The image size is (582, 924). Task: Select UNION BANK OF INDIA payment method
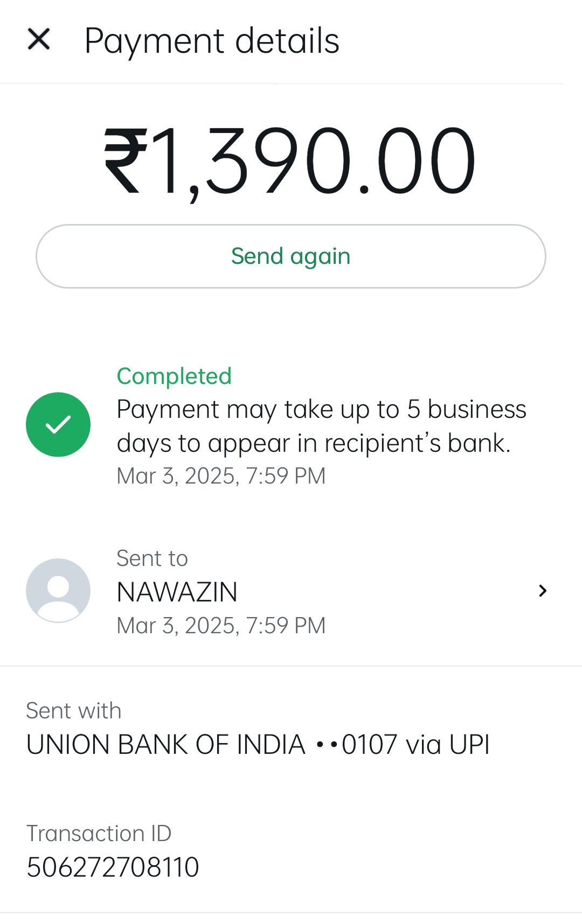point(166,745)
